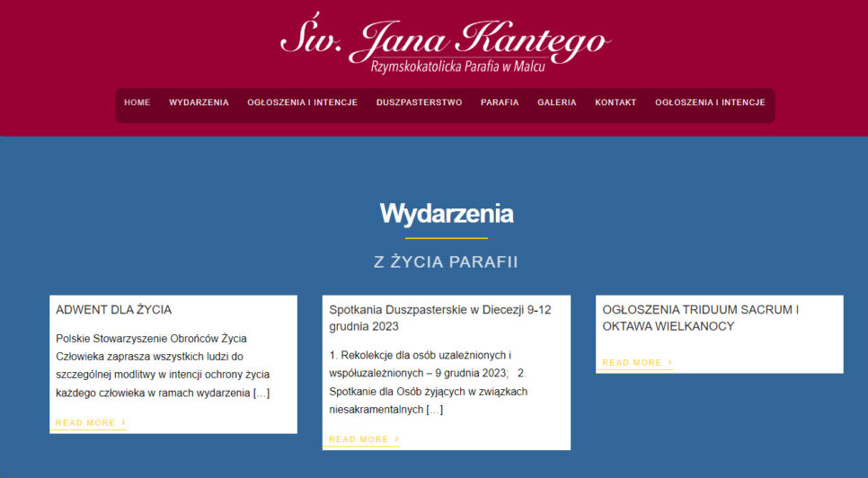Open the Spotkania Duszpasterskie w Diecezji title

(439, 318)
